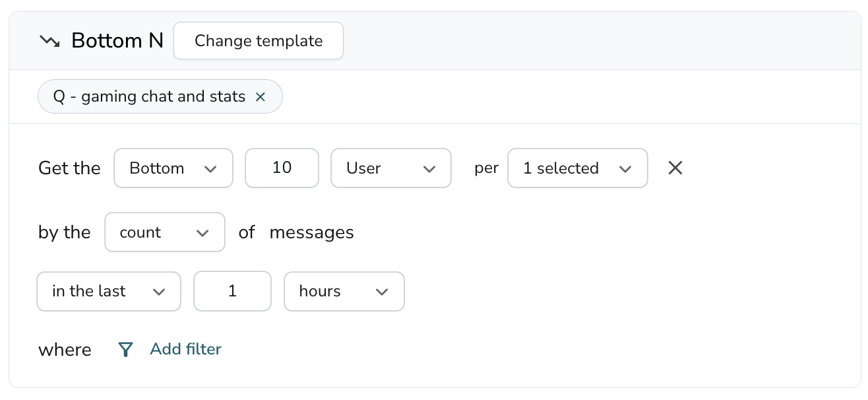Click the downward trend icon beside Bottom N
This screenshot has width=868, height=400.
(49, 40)
